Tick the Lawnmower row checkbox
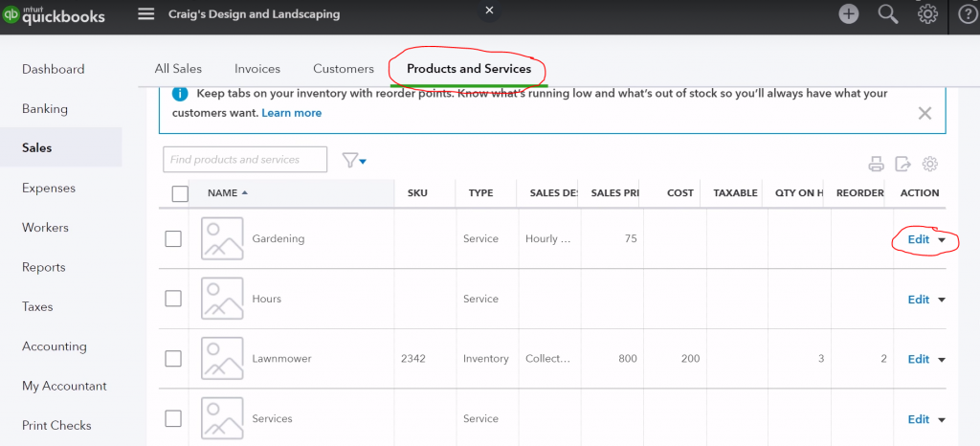The image size is (980, 446). pos(173,359)
